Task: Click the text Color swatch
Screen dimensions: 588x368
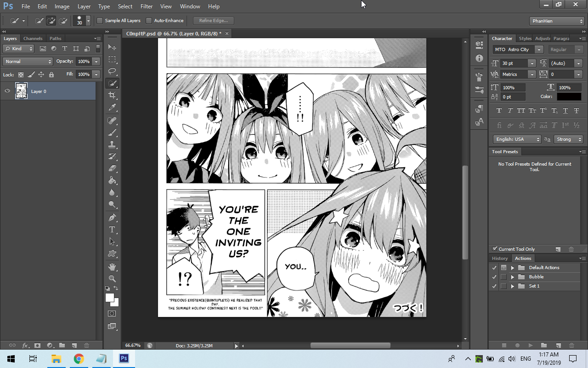Action: 569,97
